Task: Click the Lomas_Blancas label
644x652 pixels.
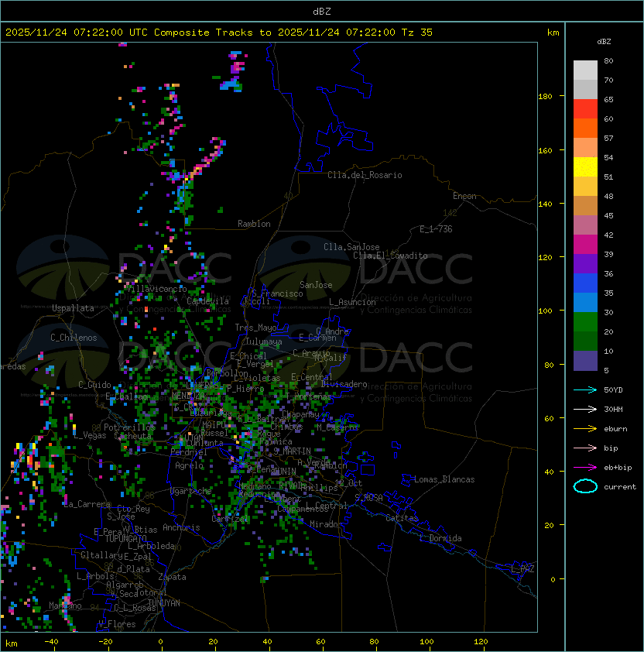Action: click(x=444, y=479)
